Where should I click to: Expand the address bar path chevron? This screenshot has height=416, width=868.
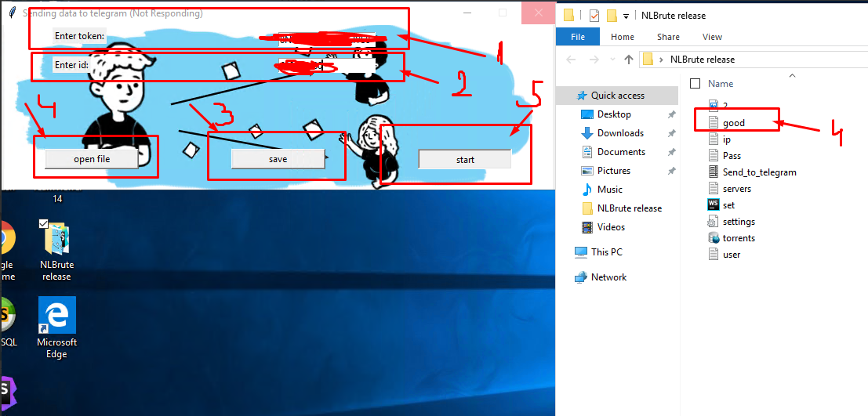[x=662, y=60]
